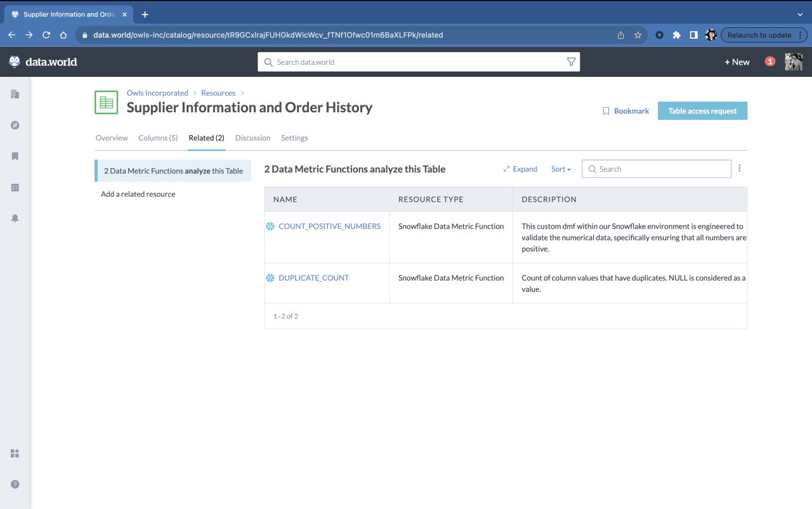The image size is (812, 509).
Task: Reload the page with browser refresh icon
Action: pos(46,35)
